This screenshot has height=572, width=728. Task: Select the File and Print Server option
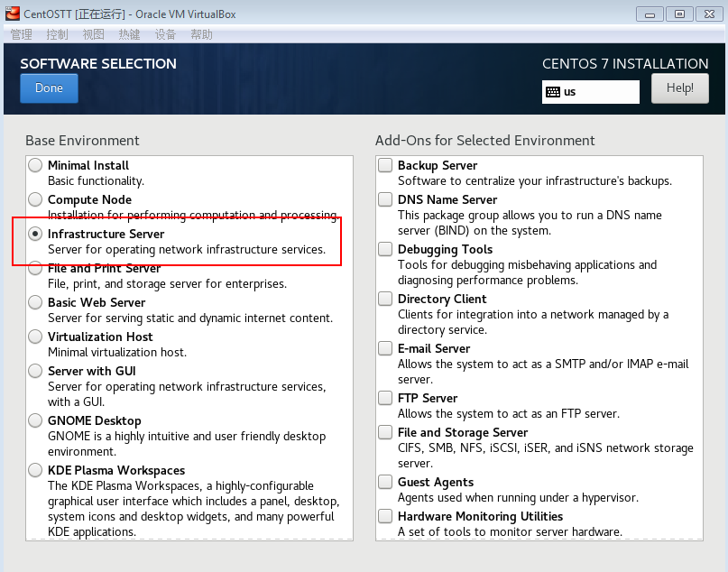(x=35, y=268)
